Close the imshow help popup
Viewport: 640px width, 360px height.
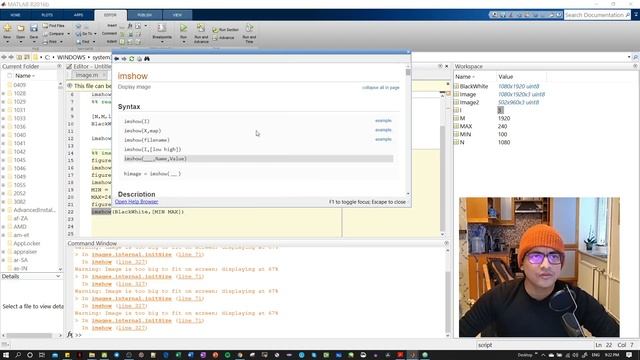pyautogui.click(x=408, y=52)
